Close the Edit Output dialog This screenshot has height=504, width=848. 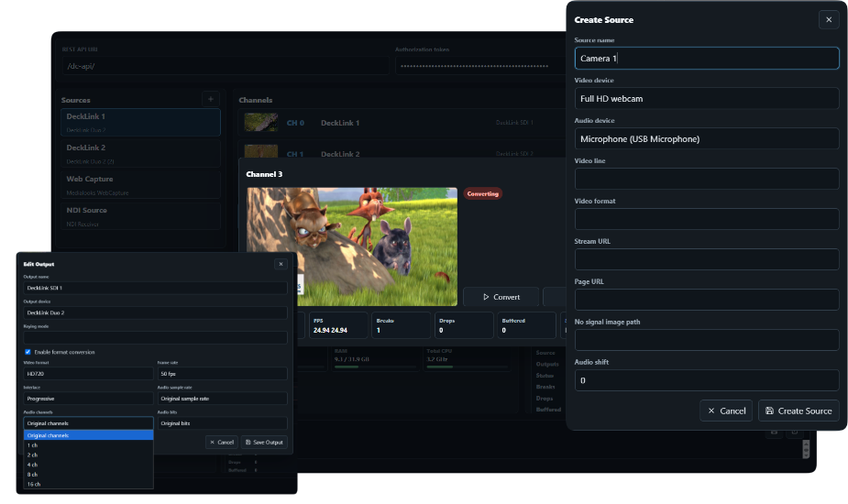(x=281, y=264)
